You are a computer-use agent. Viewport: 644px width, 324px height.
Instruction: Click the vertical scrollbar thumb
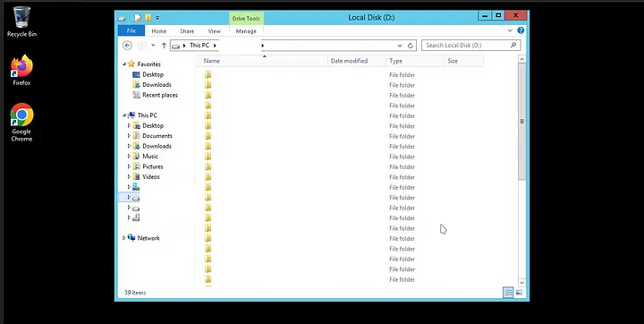click(x=522, y=122)
